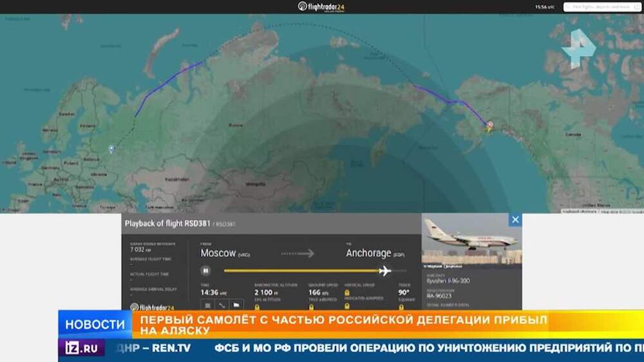Select the airplane marker on the playback bar
Viewport: 644px width, 362px height.
click(384, 271)
